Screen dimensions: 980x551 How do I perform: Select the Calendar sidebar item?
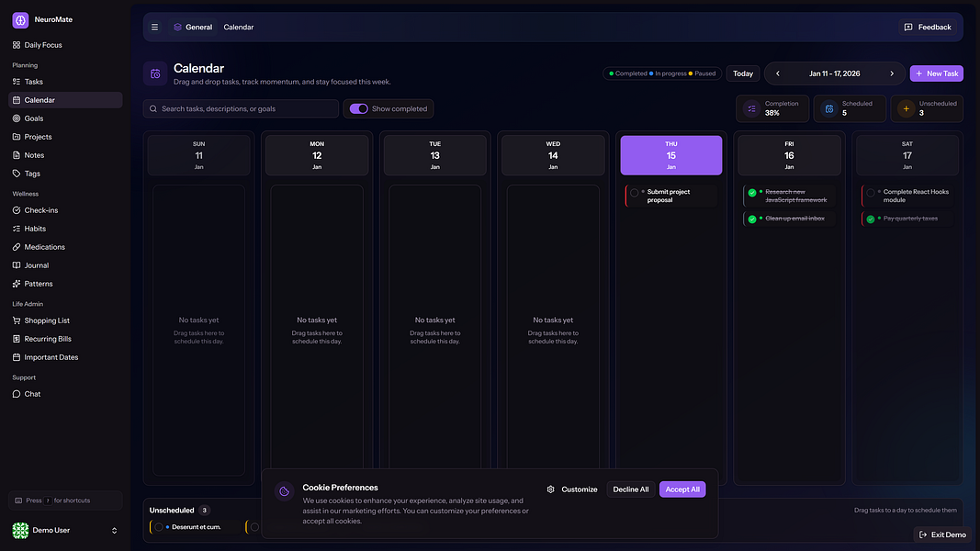[x=65, y=100]
